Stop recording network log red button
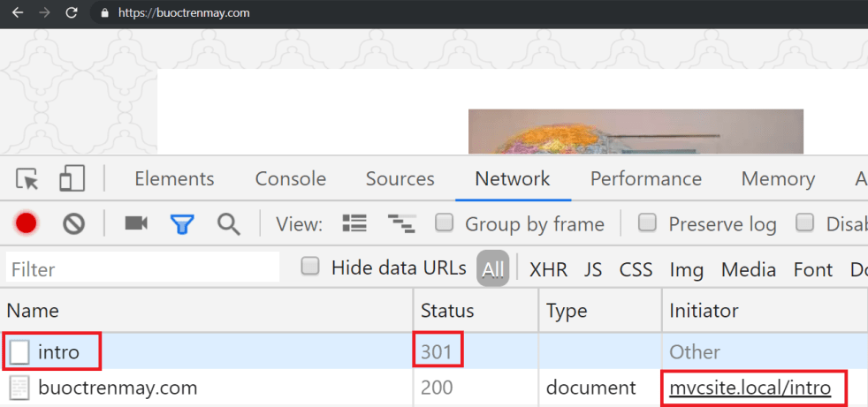The height and width of the screenshot is (407, 868). (27, 223)
